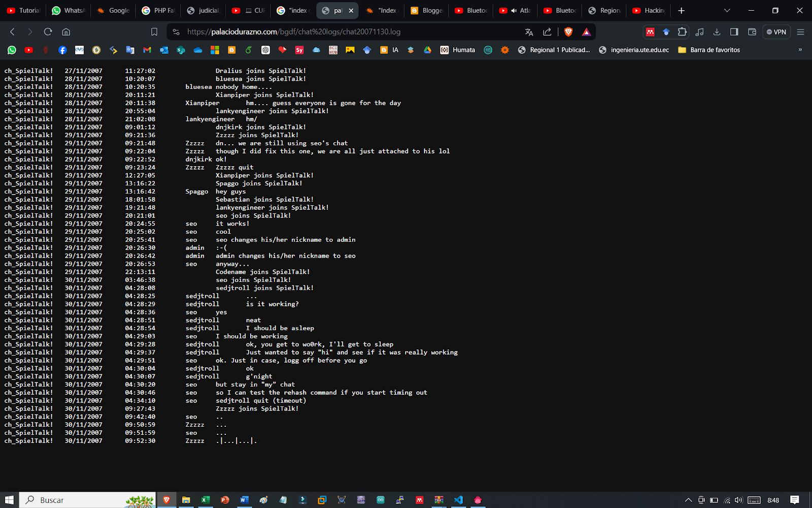
Task: Open File Explorer from the taskbar
Action: [186, 500]
